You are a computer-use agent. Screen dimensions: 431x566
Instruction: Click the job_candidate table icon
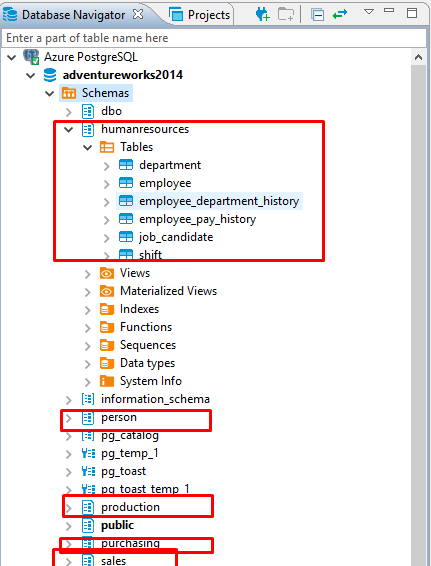point(126,237)
